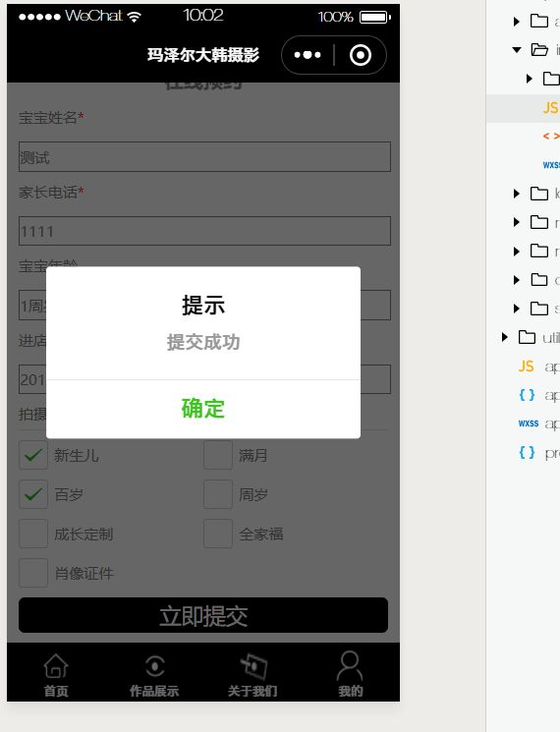Tick the 周岁 checkbox
This screenshot has height=732, width=560.
coord(218,494)
